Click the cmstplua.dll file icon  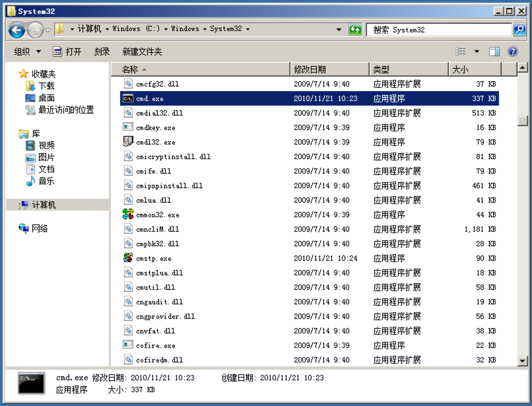(x=128, y=272)
